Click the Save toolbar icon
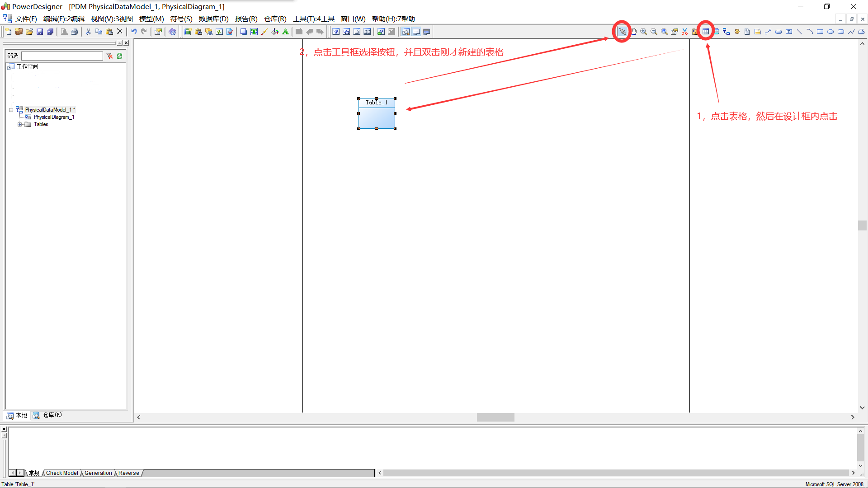Screen dimensions: 868x488 40,32
